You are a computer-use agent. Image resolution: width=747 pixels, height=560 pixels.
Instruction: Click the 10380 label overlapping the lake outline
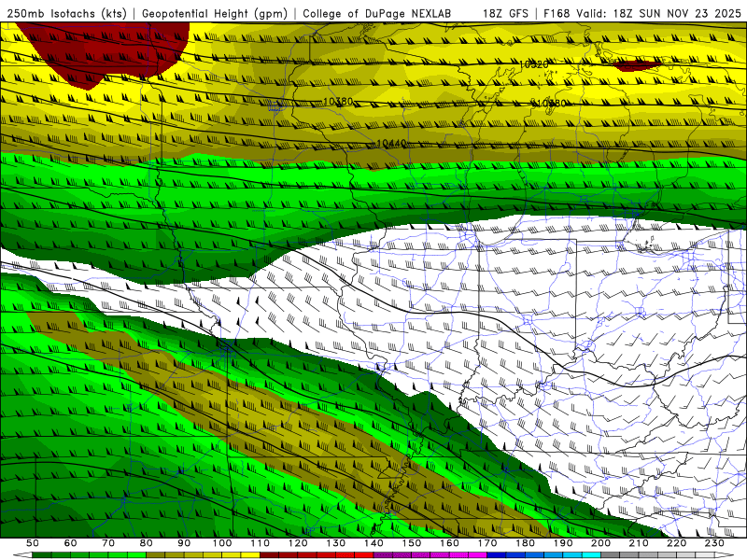click(549, 104)
